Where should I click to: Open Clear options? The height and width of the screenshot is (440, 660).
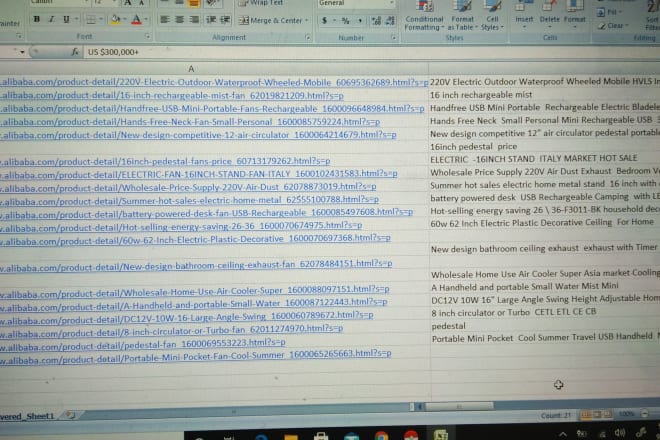pyautogui.click(x=613, y=26)
